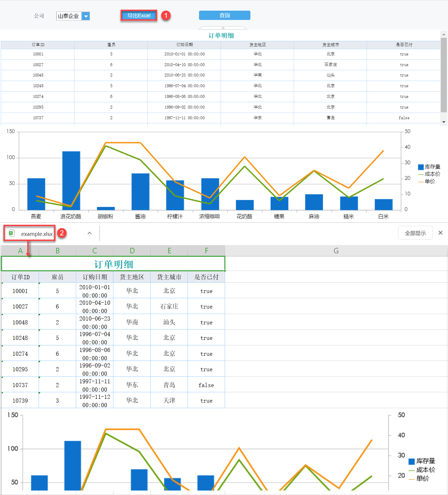Click the 白米 bar in the web chart

(x=384, y=204)
